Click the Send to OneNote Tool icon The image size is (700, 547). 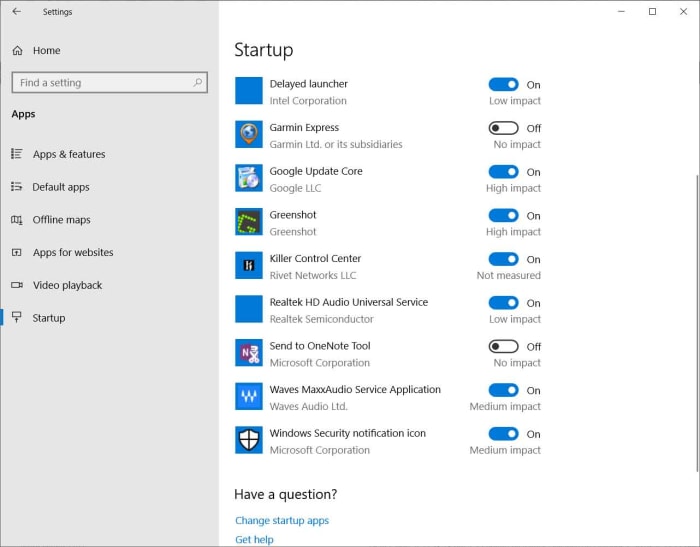pyautogui.click(x=248, y=353)
